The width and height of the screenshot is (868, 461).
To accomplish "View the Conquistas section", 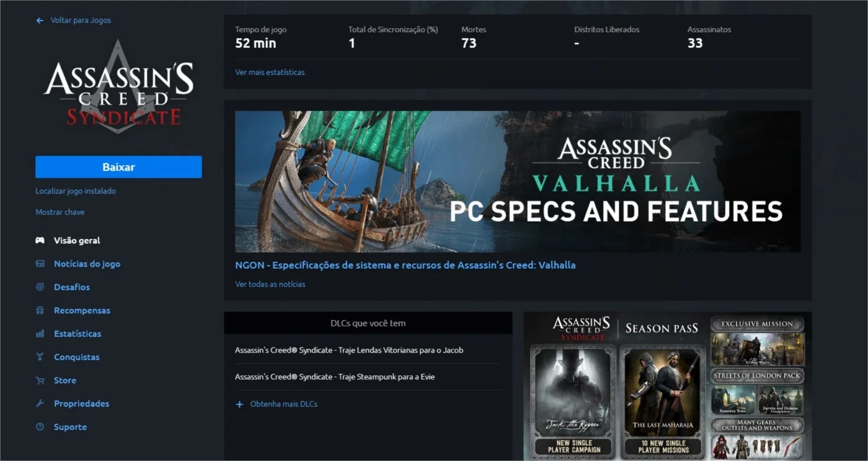I will click(76, 357).
